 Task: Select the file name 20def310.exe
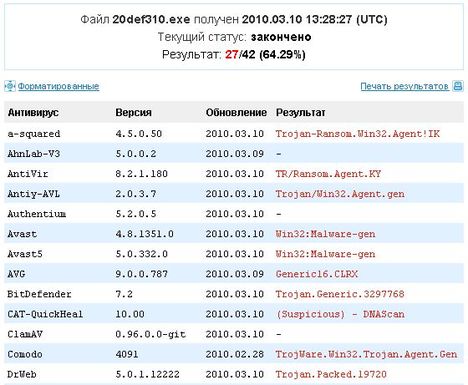tap(151, 19)
